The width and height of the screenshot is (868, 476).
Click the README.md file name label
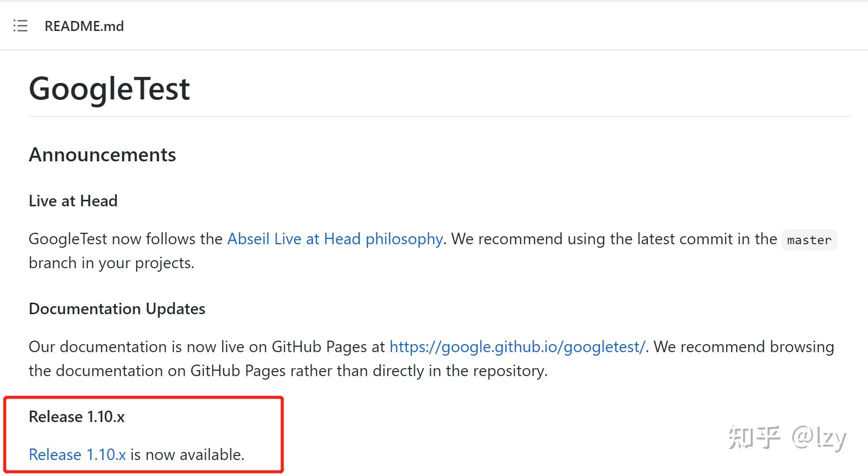coord(84,26)
